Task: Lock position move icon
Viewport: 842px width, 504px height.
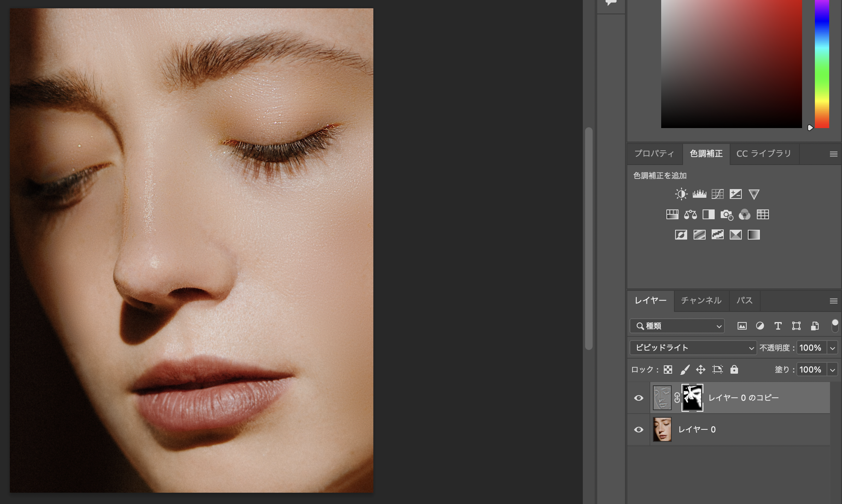Action: click(701, 370)
